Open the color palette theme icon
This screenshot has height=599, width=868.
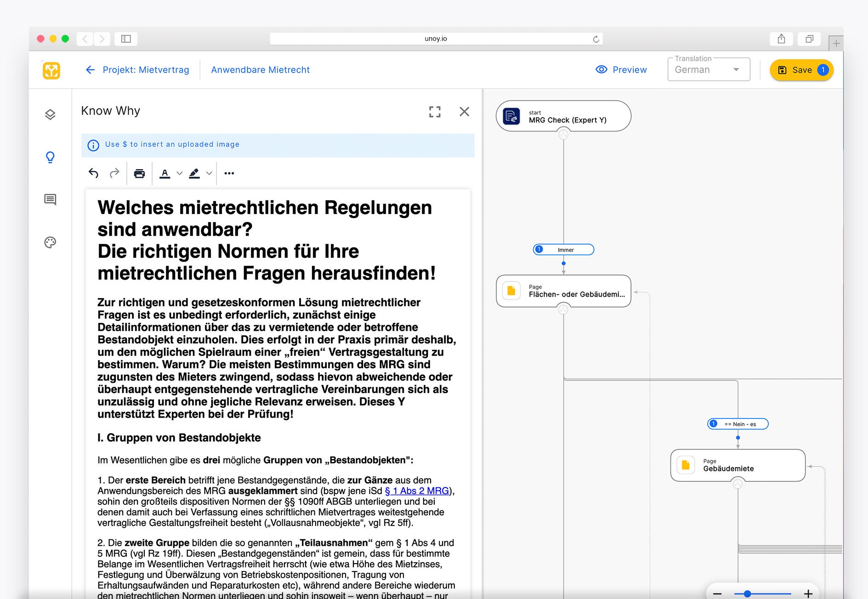click(50, 242)
